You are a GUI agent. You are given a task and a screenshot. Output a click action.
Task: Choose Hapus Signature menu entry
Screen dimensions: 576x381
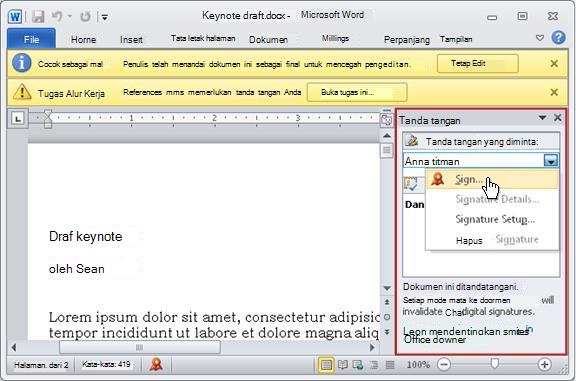pyautogui.click(x=497, y=240)
